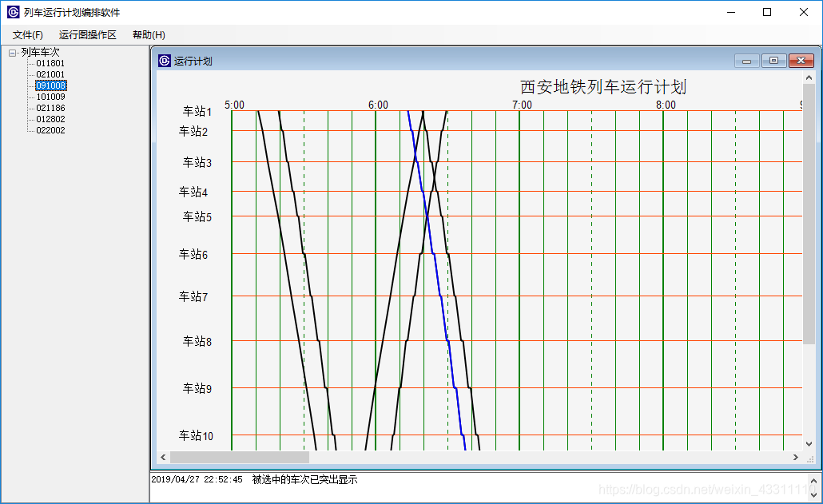Viewport: 823px width, 504px height.
Task: Select train number 022002
Action: click(x=50, y=130)
